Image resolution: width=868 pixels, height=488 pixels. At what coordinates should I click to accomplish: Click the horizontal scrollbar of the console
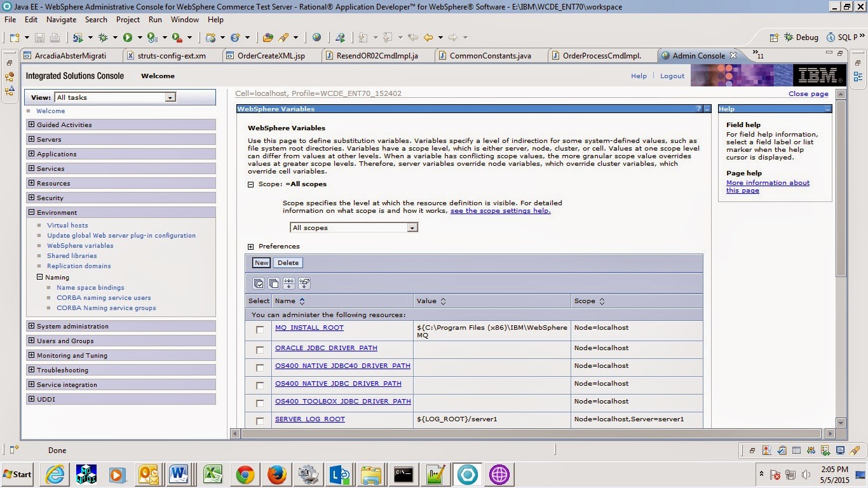tap(531, 433)
